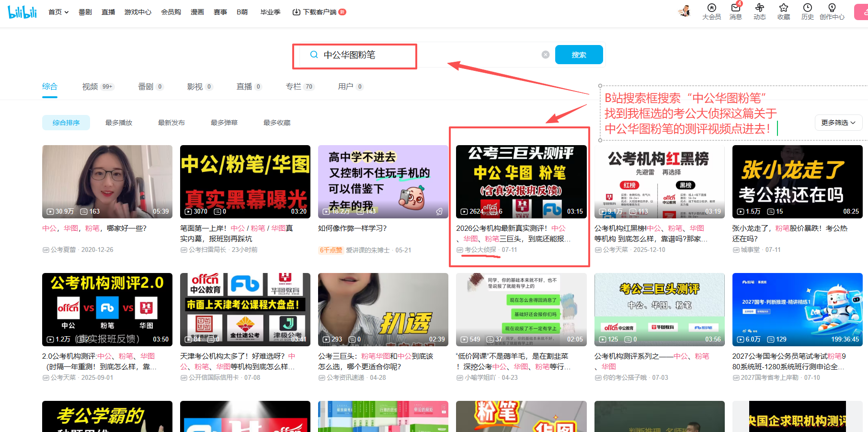868x432 pixels.
Task: Click 下载客户端 download icon link
Action: coord(319,12)
